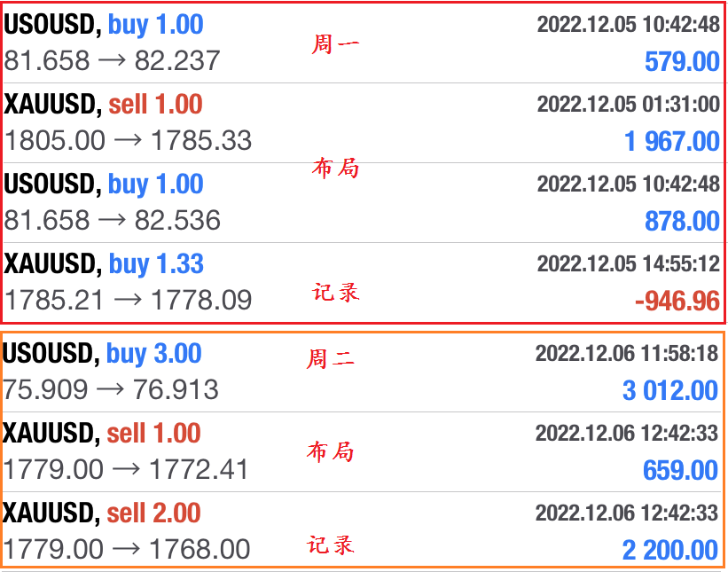The width and height of the screenshot is (728, 572).
Task: Open the XAUUSD sell 1.00 trade at 1785.33
Action: pos(362,123)
